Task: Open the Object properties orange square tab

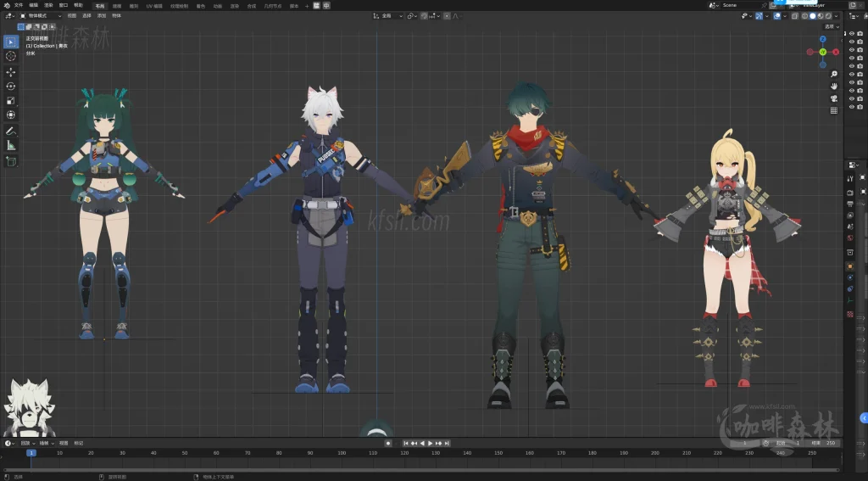Action: pos(849,266)
